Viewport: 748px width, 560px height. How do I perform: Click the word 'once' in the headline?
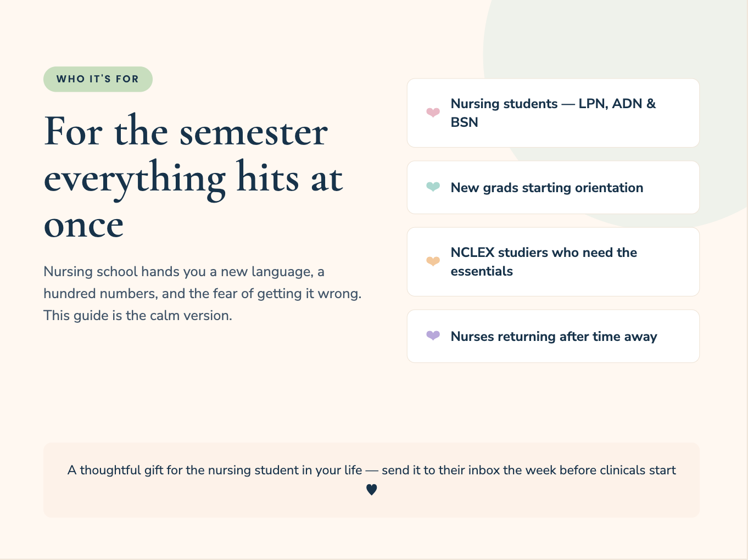pos(83,225)
